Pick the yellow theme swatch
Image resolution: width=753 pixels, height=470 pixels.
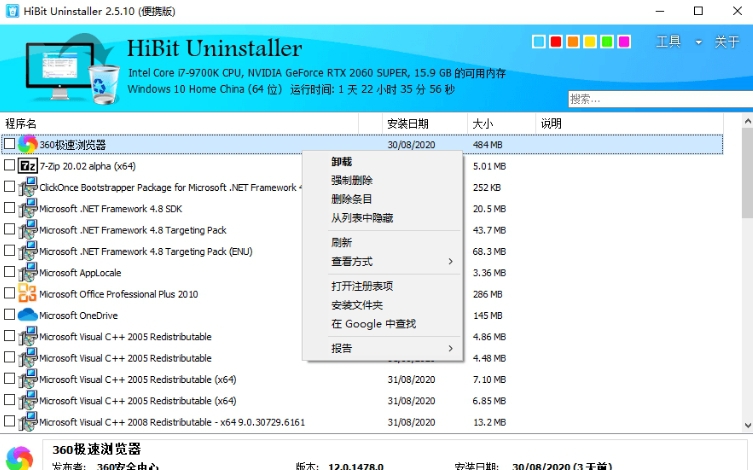point(590,42)
